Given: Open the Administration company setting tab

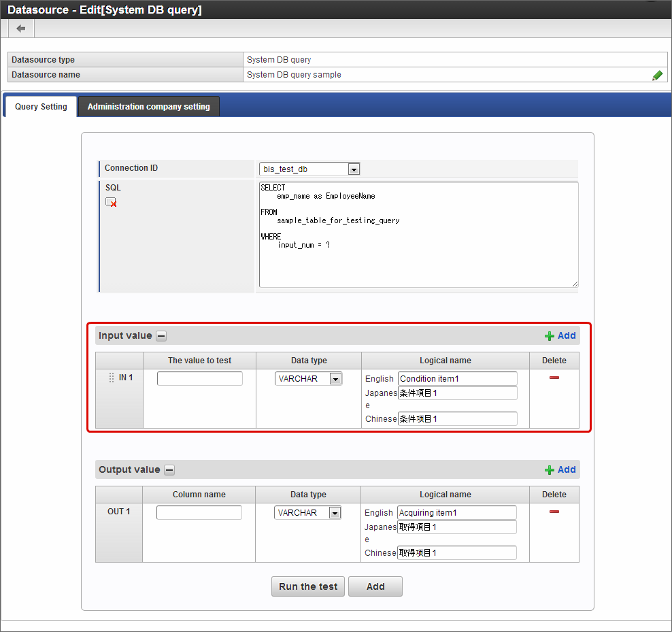Looking at the screenshot, I should coord(149,107).
